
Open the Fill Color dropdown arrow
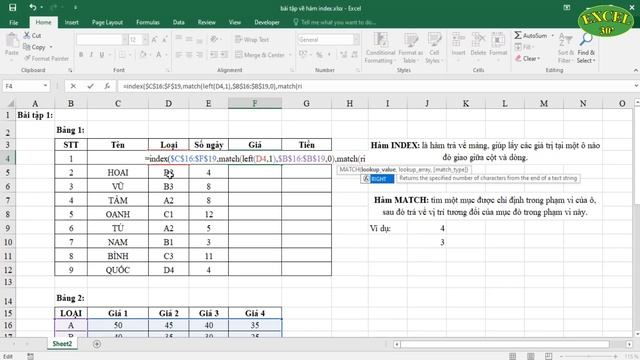(x=150, y=55)
